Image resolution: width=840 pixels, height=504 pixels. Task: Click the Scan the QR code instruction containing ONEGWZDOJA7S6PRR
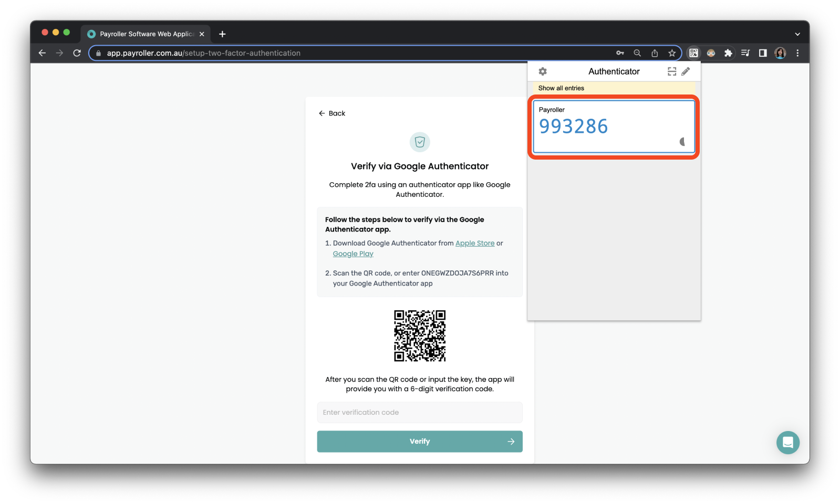(x=420, y=278)
